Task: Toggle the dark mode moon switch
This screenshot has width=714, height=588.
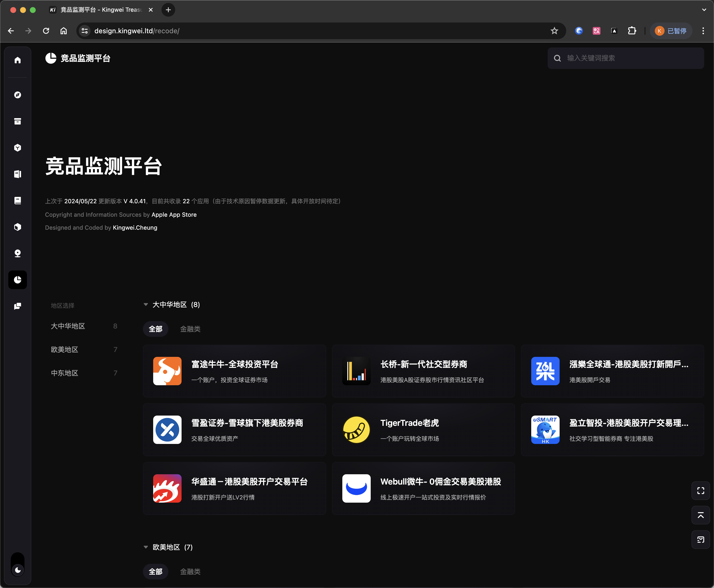Action: coord(18,570)
